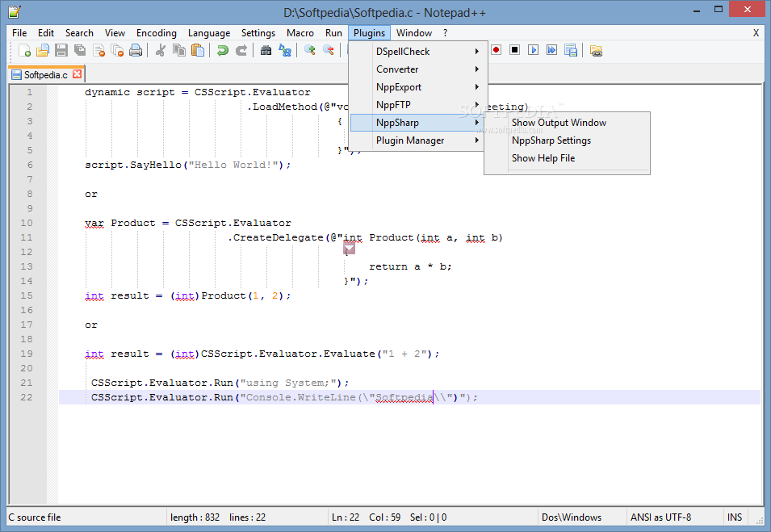771x532 pixels.
Task: Click the Zoom Out magnifier icon
Action: coord(329,50)
